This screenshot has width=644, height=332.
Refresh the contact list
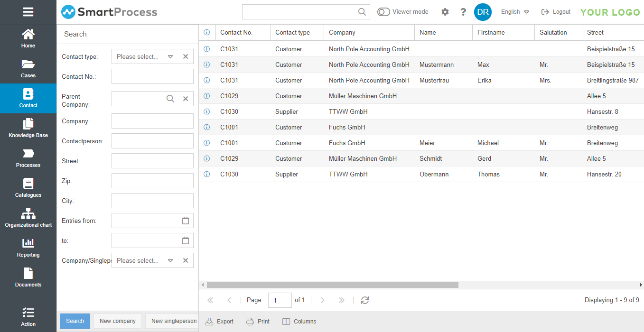pos(365,300)
